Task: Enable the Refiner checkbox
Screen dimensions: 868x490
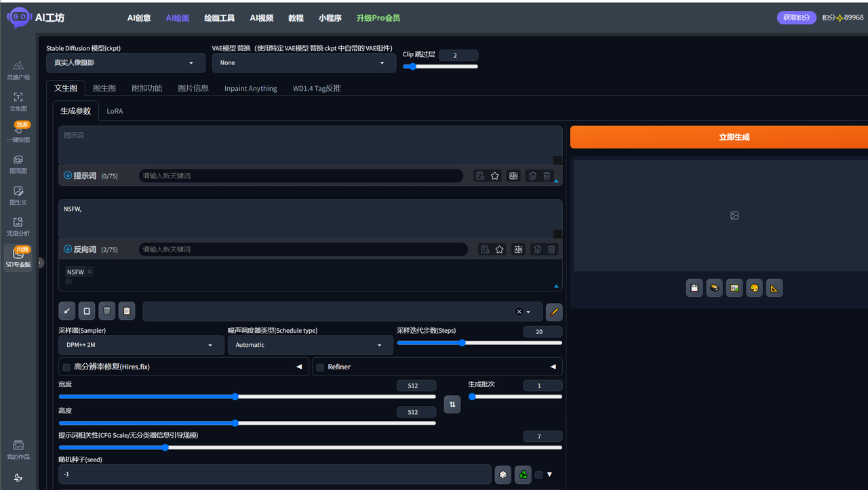Action: tap(320, 367)
